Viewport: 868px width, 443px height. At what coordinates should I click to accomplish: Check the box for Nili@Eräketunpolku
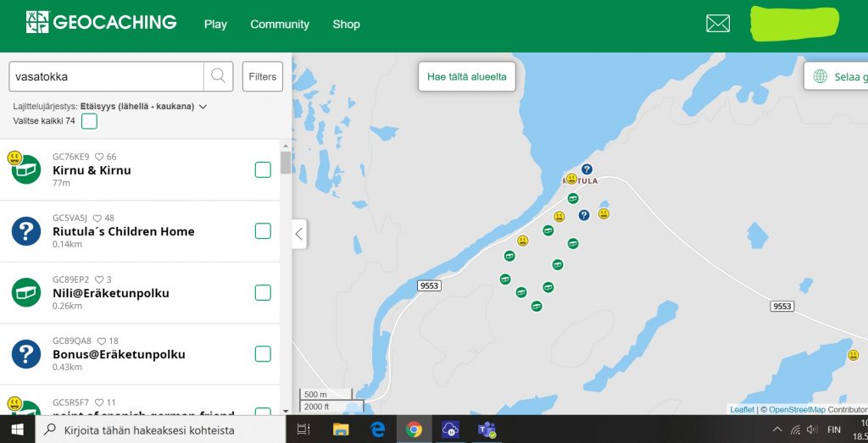pyautogui.click(x=263, y=292)
